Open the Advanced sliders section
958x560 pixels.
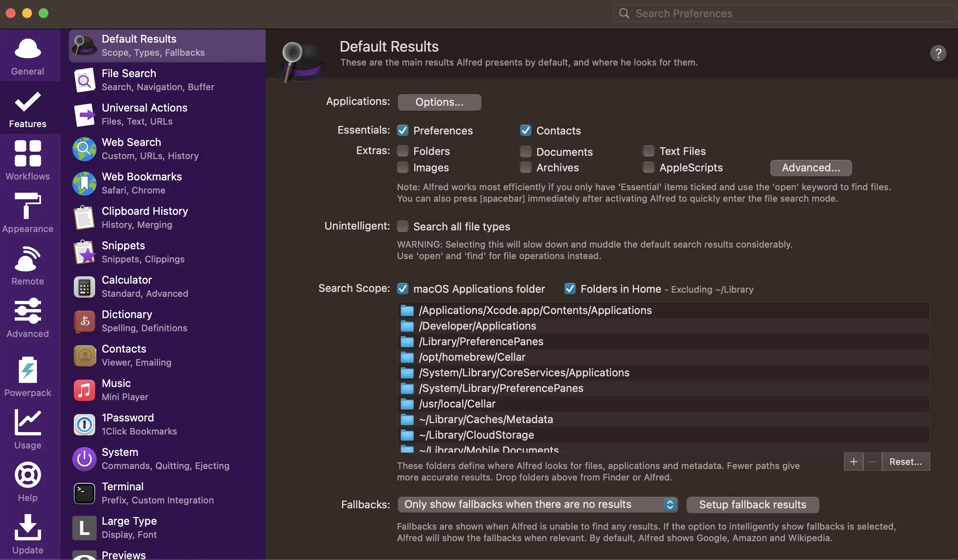tap(27, 317)
